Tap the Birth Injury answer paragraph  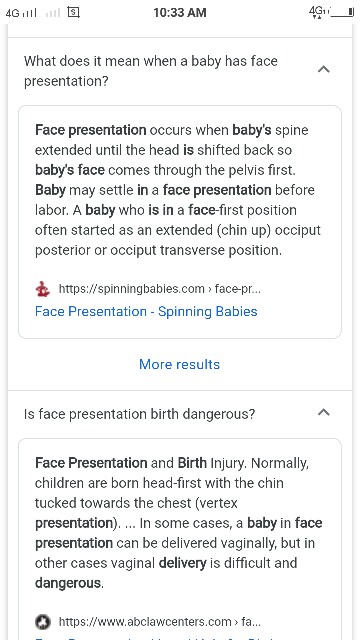[x=178, y=523]
